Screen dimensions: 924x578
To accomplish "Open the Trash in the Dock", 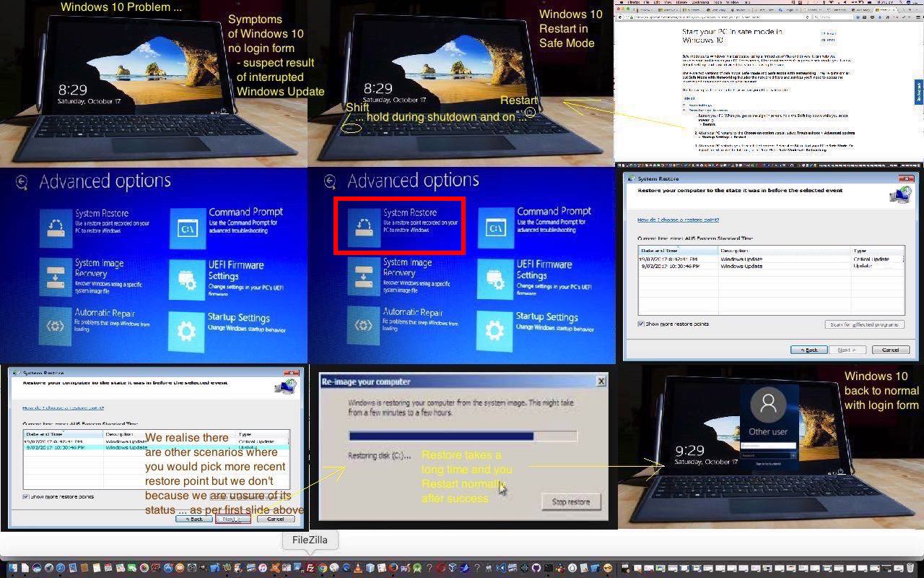I will 910,568.
